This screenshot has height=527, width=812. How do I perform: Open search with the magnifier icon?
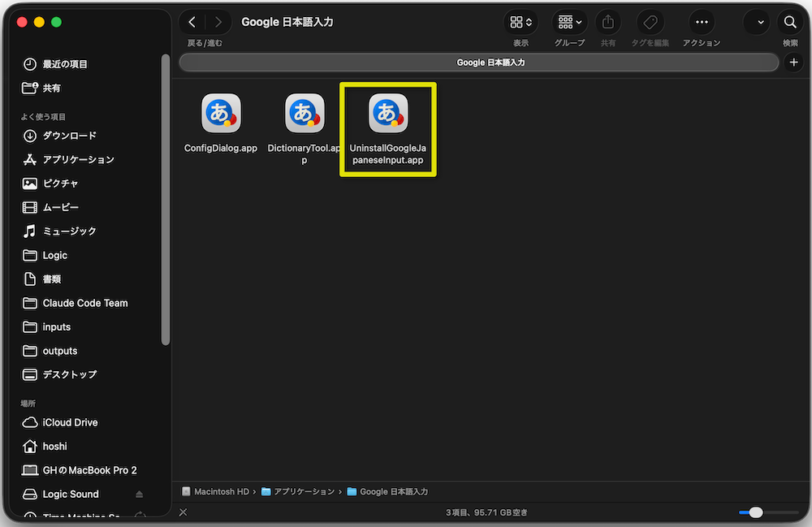[790, 22]
